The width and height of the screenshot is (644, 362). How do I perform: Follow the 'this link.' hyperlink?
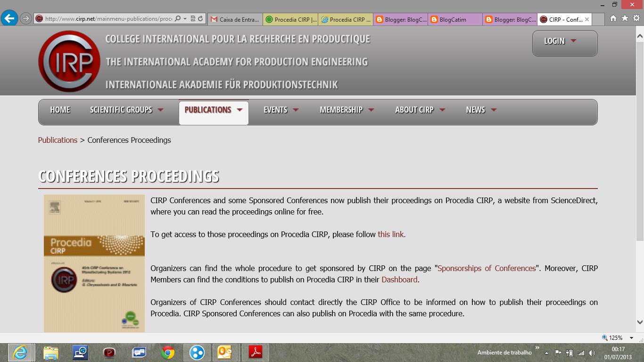pyautogui.click(x=391, y=234)
